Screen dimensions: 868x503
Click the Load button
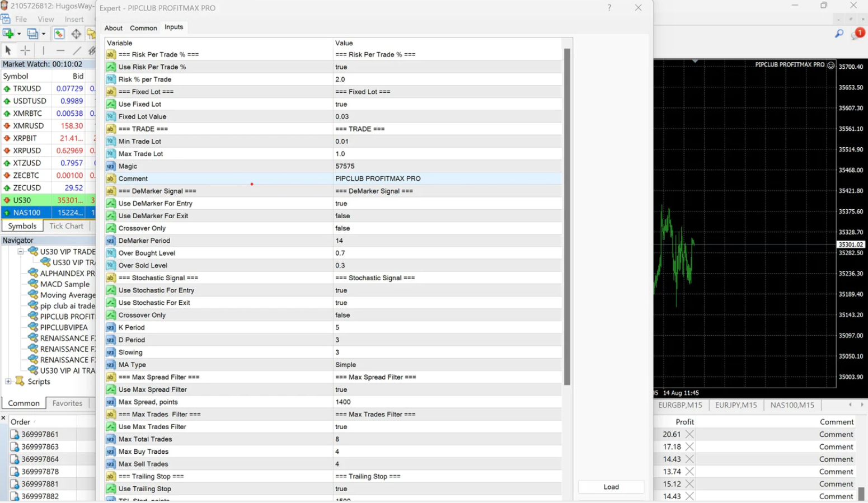[x=611, y=487]
